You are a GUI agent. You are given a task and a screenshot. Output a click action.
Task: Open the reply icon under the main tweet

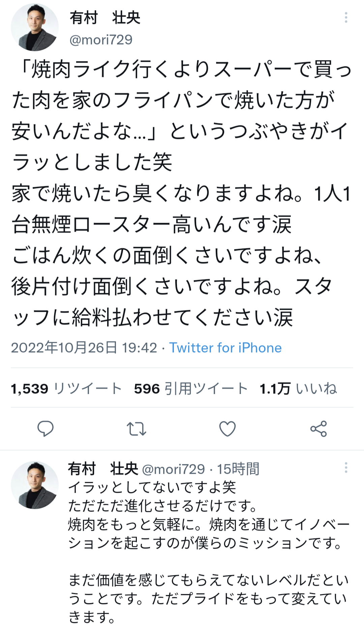click(45, 429)
